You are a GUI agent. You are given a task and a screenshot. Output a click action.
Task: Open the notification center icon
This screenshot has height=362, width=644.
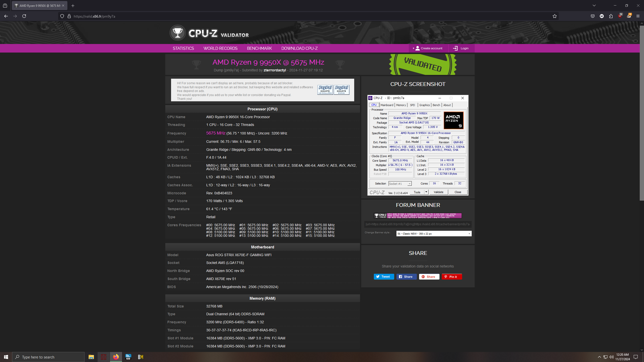[636, 357]
